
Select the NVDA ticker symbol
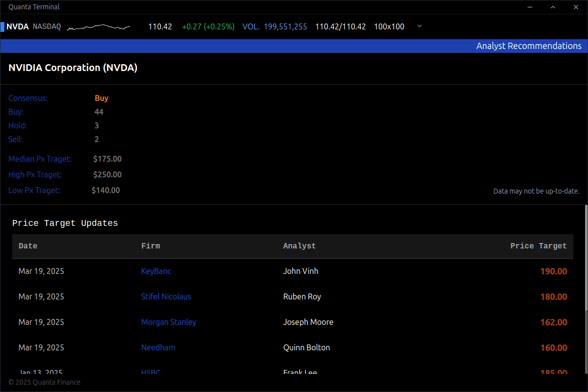[18, 26]
